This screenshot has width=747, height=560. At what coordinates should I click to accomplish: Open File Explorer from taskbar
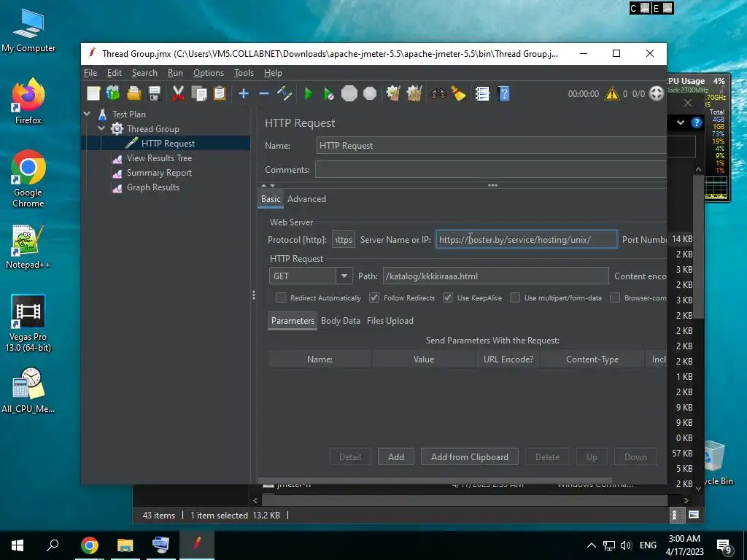click(x=125, y=545)
